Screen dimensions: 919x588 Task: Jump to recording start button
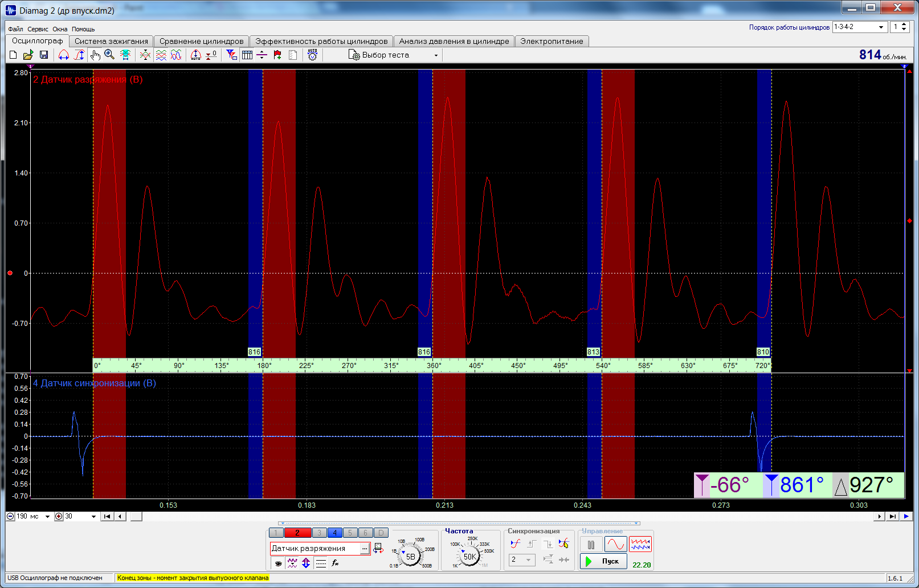(x=107, y=517)
